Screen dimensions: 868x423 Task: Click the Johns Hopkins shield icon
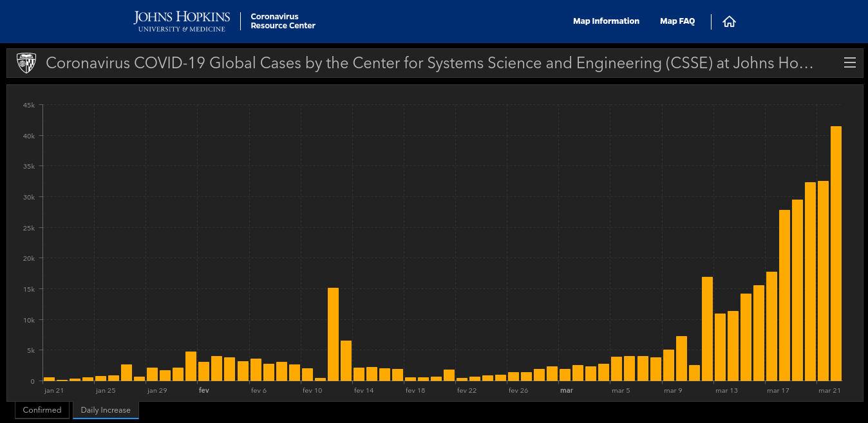pos(26,62)
